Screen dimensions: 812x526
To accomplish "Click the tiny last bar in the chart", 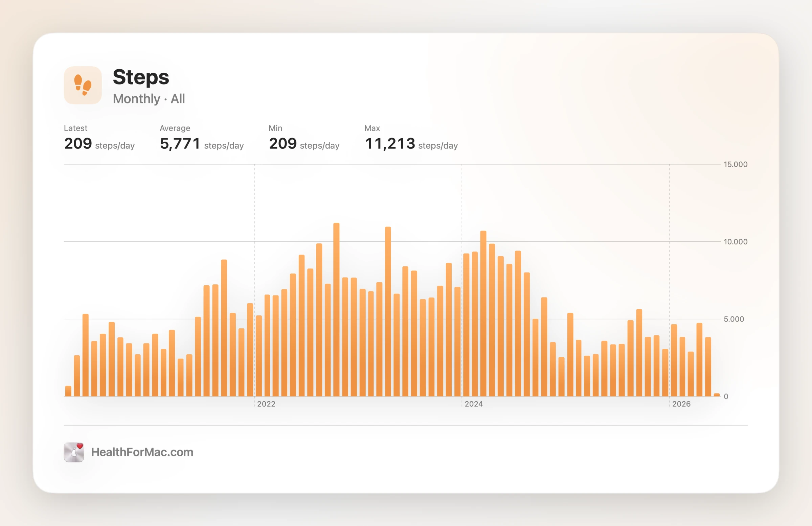I will pos(717,395).
